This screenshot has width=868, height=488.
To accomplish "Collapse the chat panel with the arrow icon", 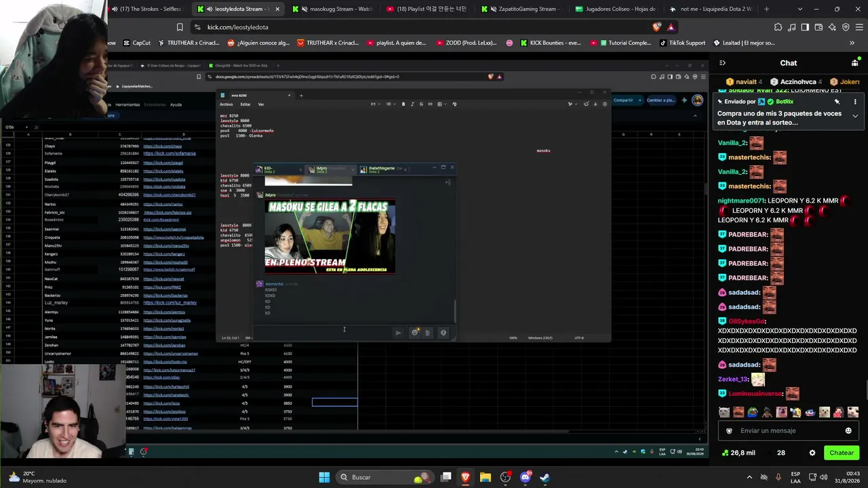I will [722, 63].
